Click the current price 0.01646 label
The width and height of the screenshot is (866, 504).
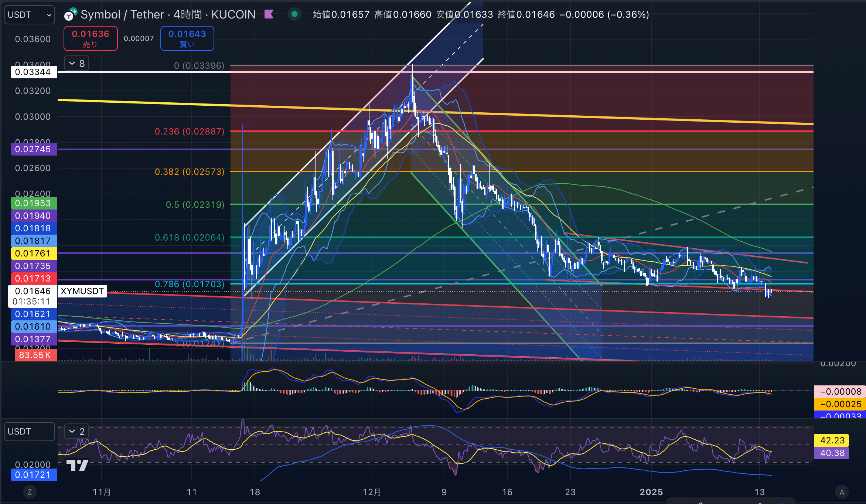coord(33,291)
